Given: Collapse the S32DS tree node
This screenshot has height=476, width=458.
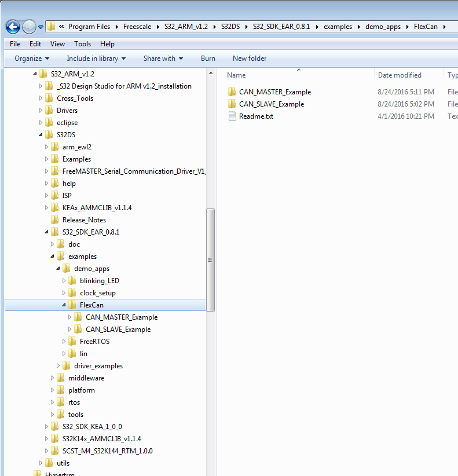Looking at the screenshot, I should click(41, 134).
